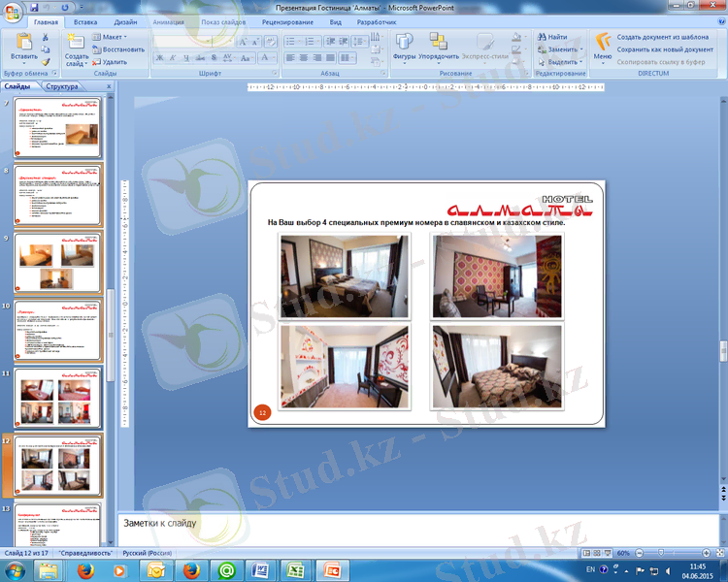Click the zoom in plus button
728x582 pixels.
707,553
